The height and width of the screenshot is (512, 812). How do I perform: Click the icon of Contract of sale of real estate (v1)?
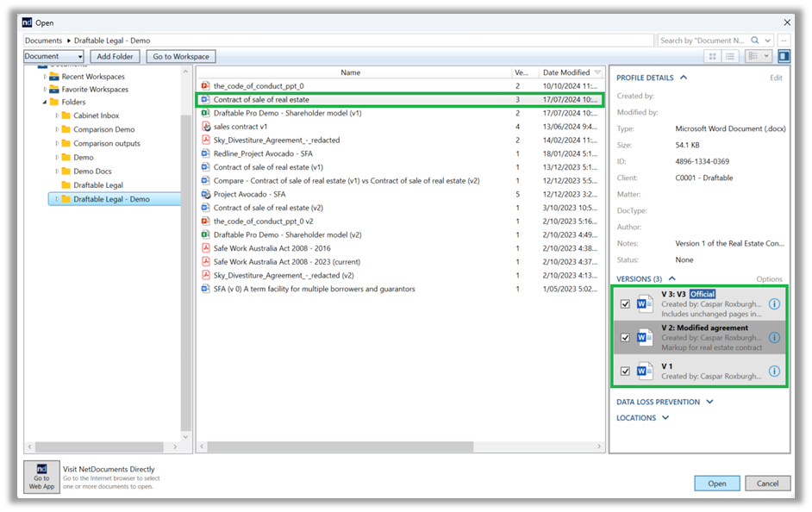point(206,167)
